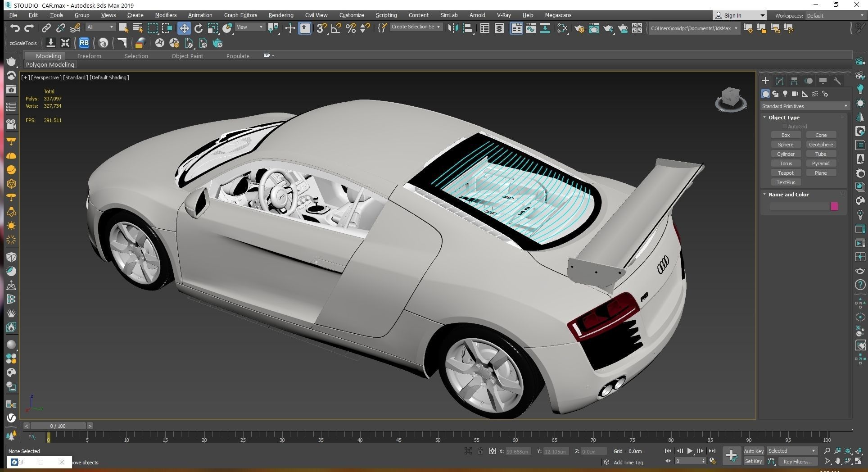Click the ViewCube in the viewport

click(x=731, y=100)
